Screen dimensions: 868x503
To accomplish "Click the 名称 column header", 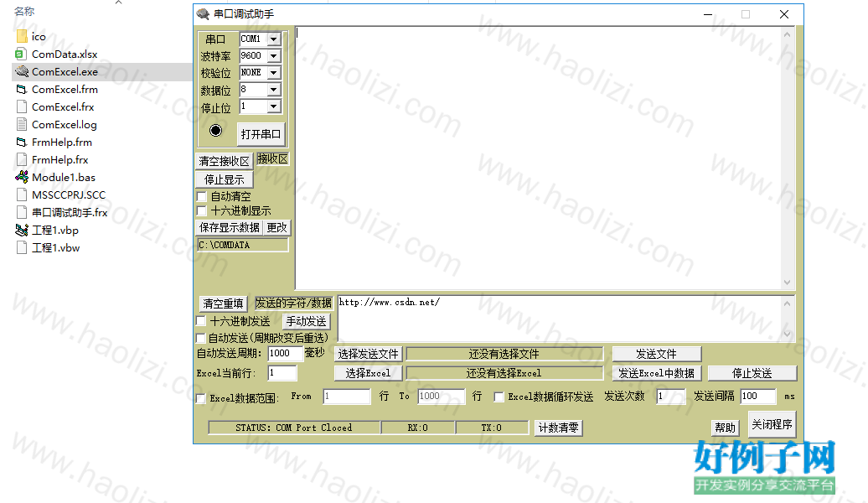I will (24, 11).
